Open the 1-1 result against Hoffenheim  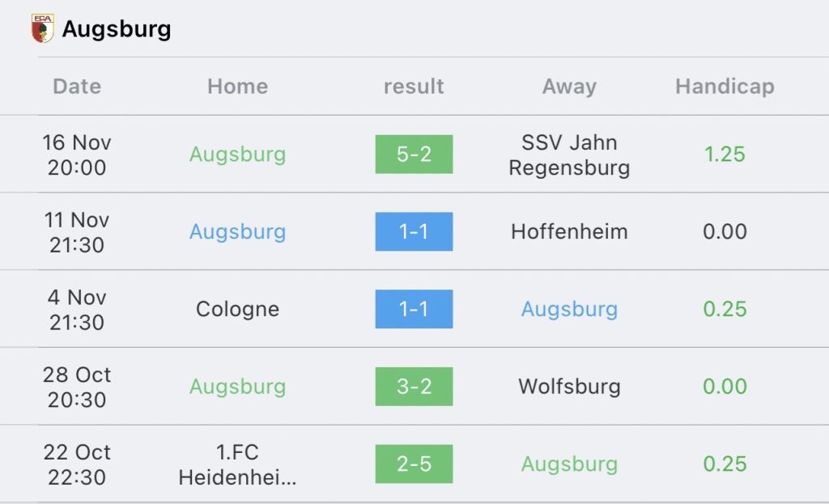click(414, 231)
